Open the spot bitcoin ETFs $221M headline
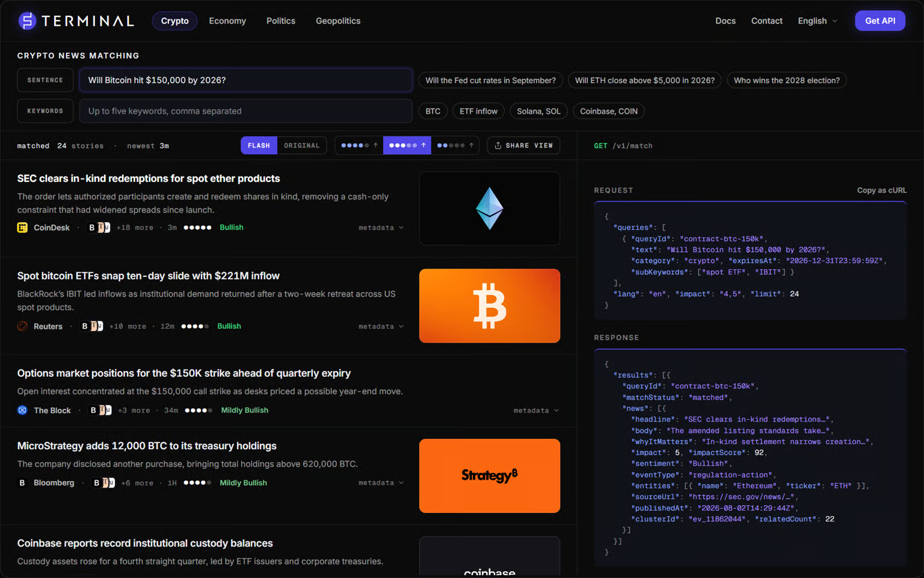Image resolution: width=924 pixels, height=578 pixels. click(x=149, y=276)
